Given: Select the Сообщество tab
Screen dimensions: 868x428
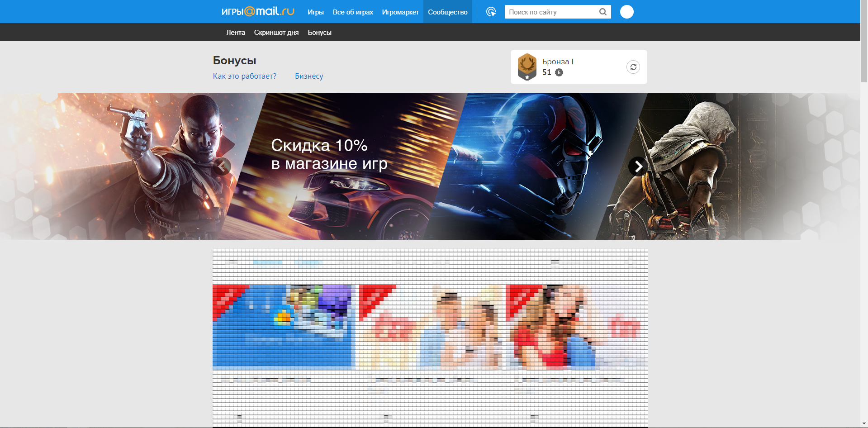Looking at the screenshot, I should point(448,12).
